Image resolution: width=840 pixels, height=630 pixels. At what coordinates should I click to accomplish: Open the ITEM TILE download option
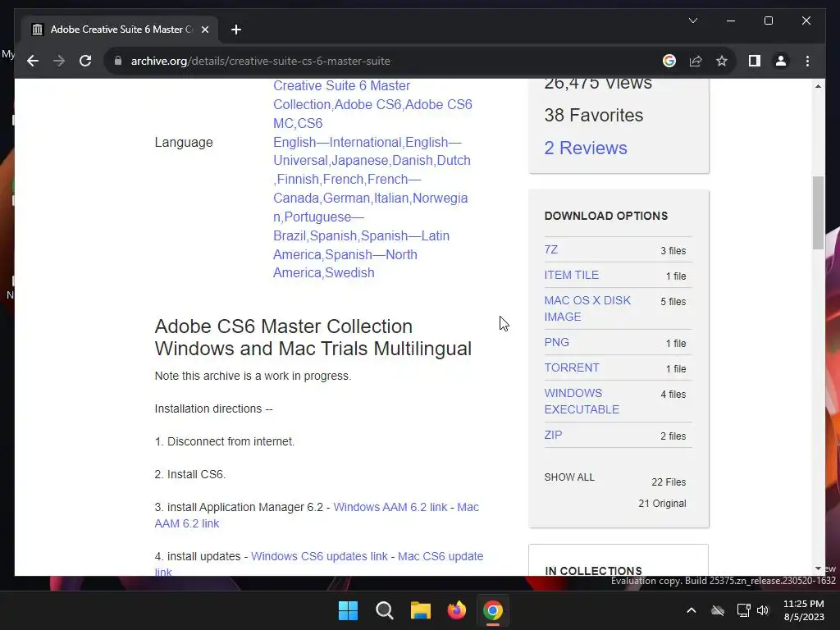(571, 275)
